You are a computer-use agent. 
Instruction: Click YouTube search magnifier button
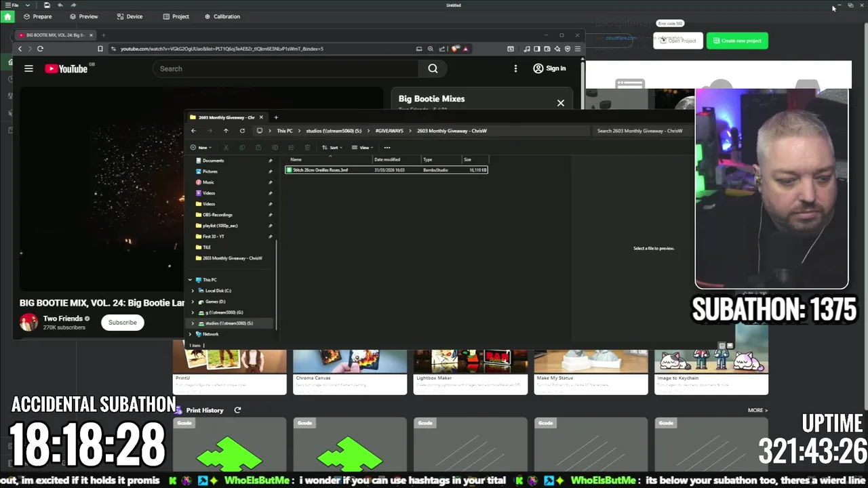433,68
